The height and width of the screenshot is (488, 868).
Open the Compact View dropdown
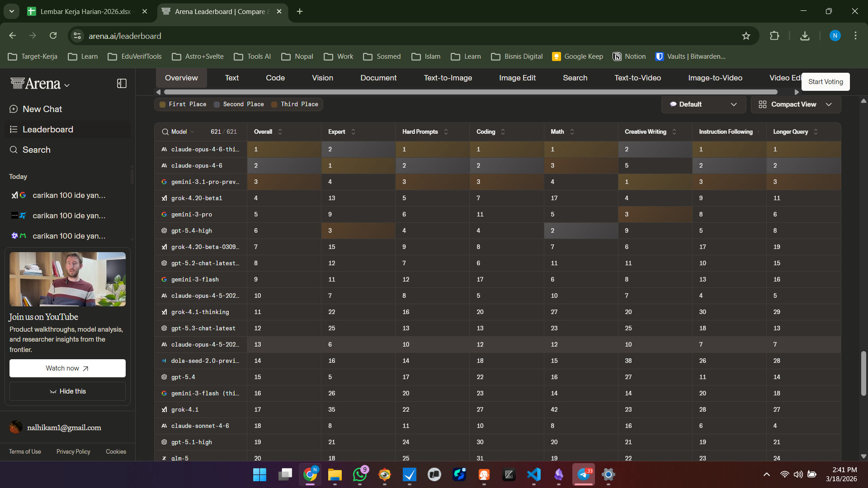796,104
